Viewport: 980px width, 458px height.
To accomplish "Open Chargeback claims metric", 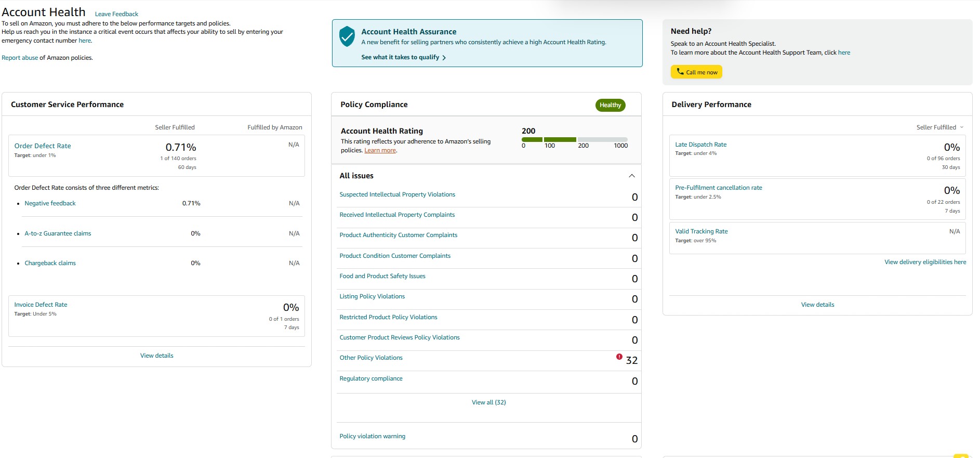I will (x=50, y=263).
